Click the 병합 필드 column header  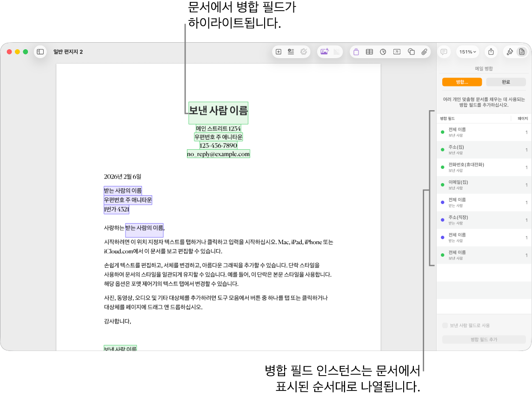[447, 119]
